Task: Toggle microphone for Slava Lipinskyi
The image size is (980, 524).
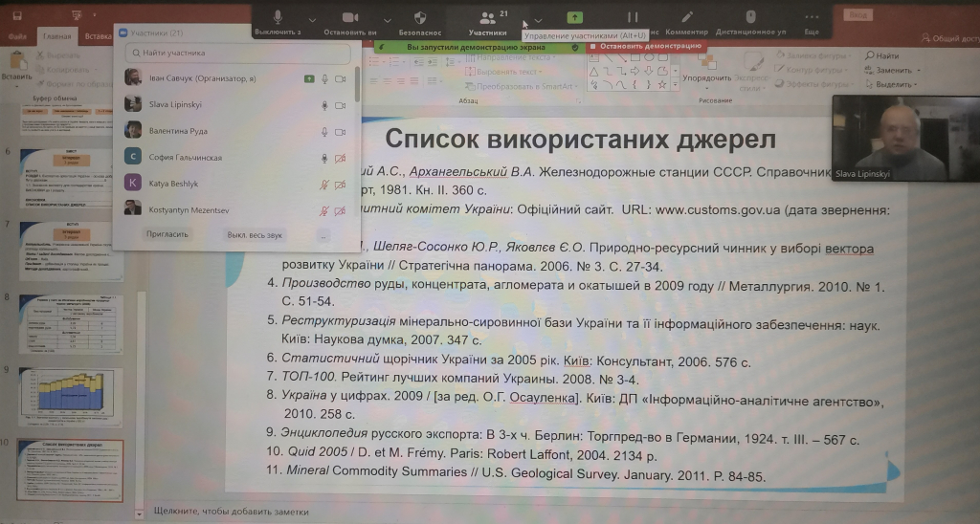Action: coord(325,105)
